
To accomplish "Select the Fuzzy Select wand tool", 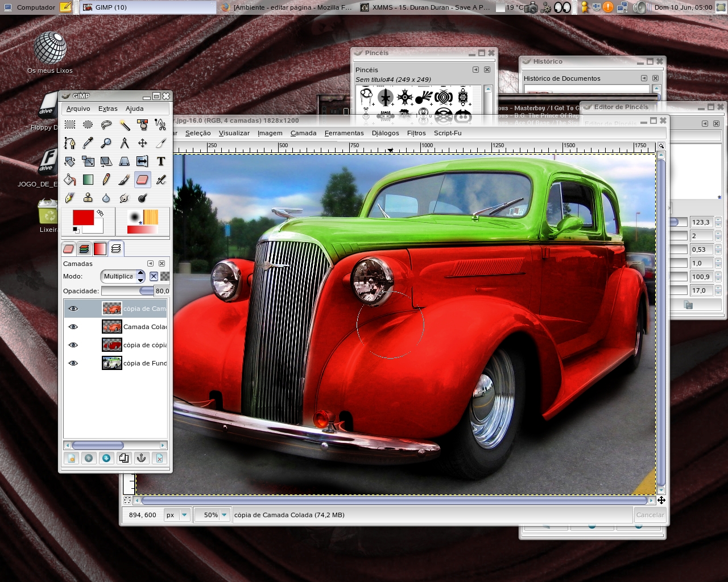I will 125,125.
